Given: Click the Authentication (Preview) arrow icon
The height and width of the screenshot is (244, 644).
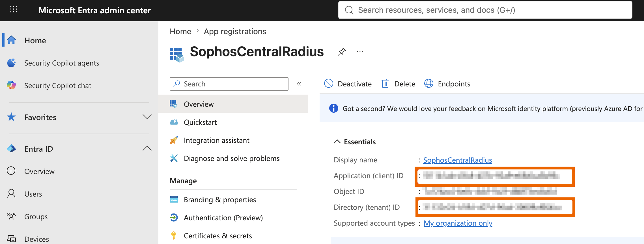Looking at the screenshot, I should (174, 217).
